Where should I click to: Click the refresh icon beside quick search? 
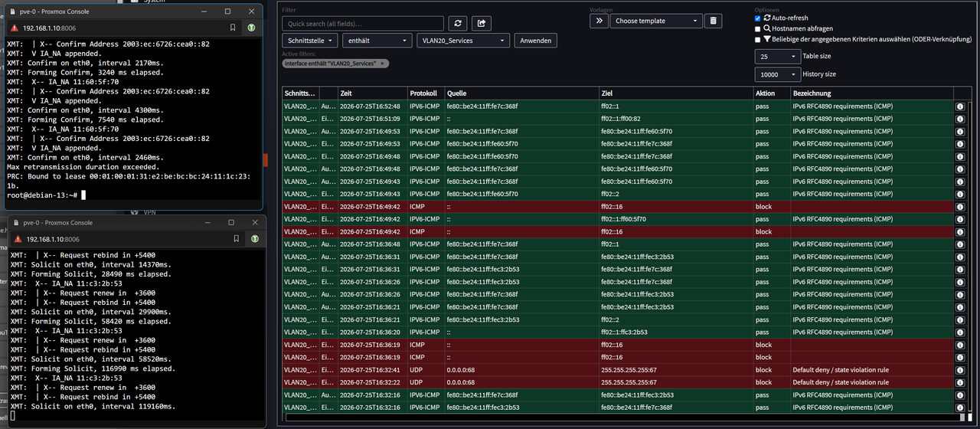pos(457,24)
